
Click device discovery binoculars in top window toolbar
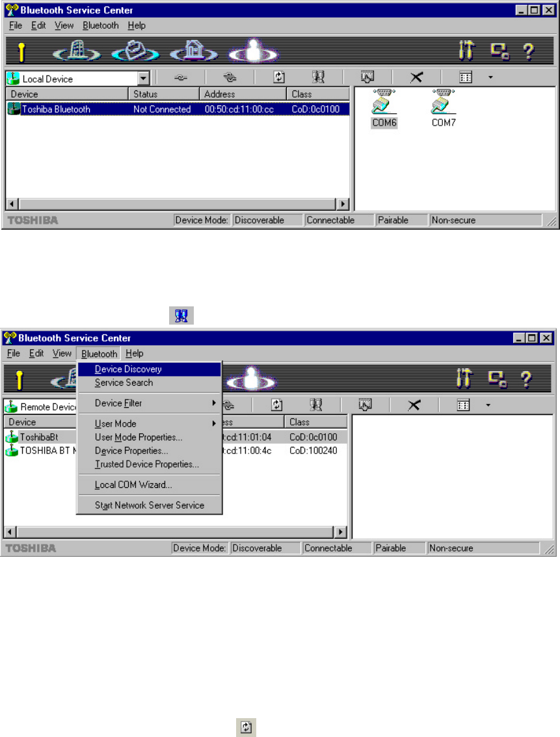(x=318, y=77)
